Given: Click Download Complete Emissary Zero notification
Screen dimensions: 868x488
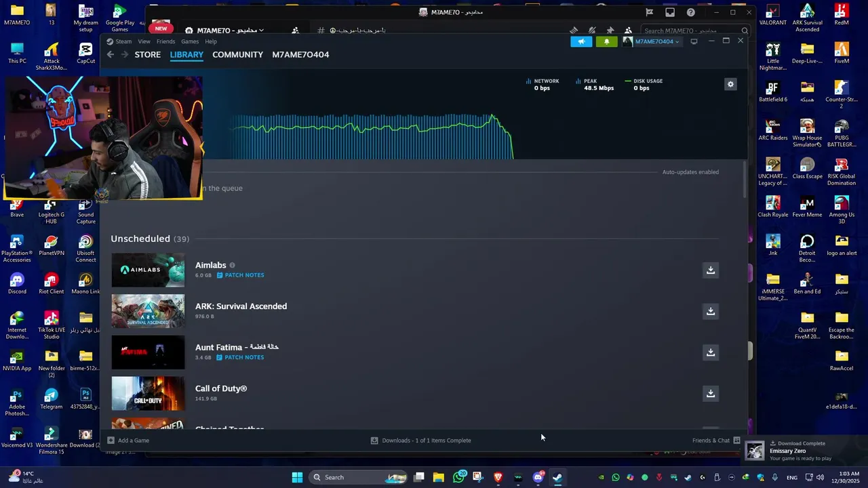Looking at the screenshot, I should coord(805,451).
